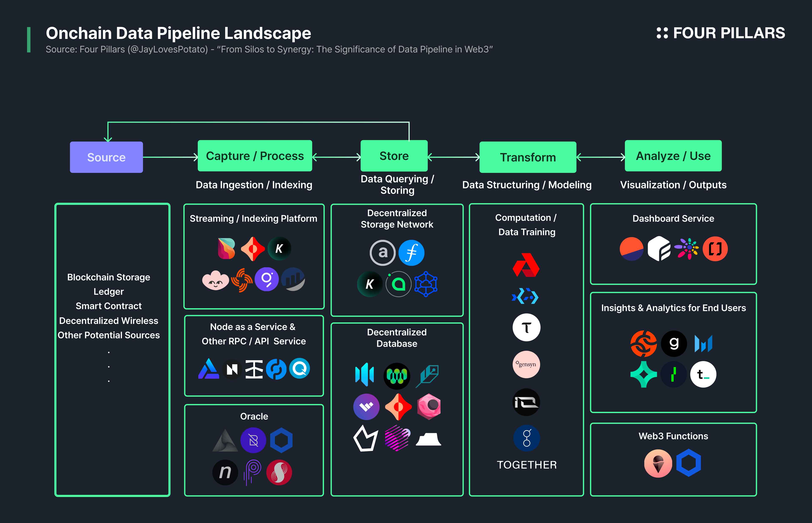812x523 pixels.
Task: Select the Chainlink hexagon in the Oracle box
Action: [x=281, y=441]
